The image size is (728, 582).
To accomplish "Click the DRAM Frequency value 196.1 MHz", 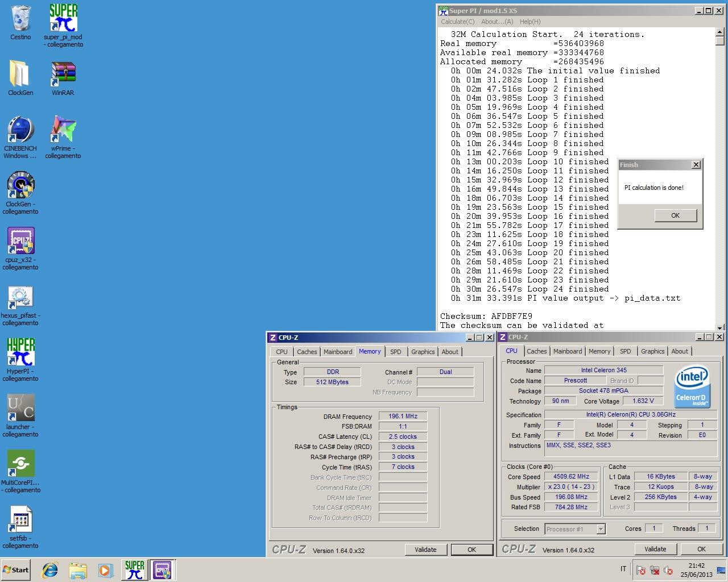I will point(403,416).
